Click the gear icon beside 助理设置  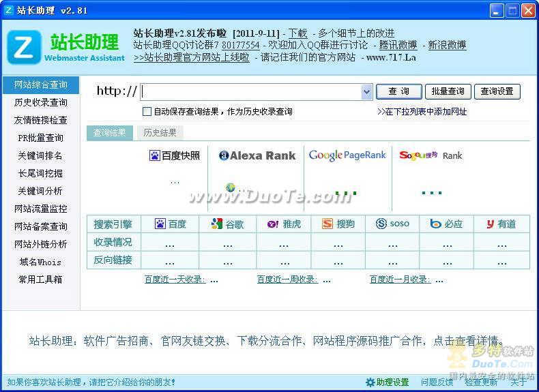pyautogui.click(x=370, y=382)
